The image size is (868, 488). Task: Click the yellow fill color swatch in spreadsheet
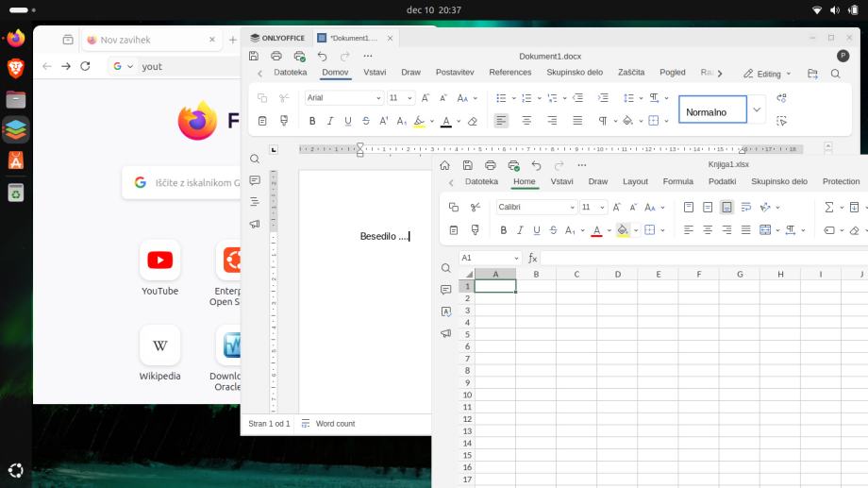pos(623,230)
